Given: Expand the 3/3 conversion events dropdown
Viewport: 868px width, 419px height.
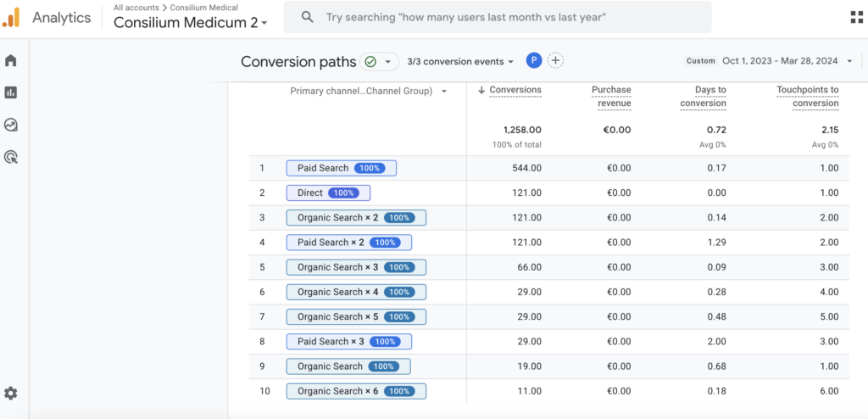Looking at the screenshot, I should pyautogui.click(x=460, y=62).
